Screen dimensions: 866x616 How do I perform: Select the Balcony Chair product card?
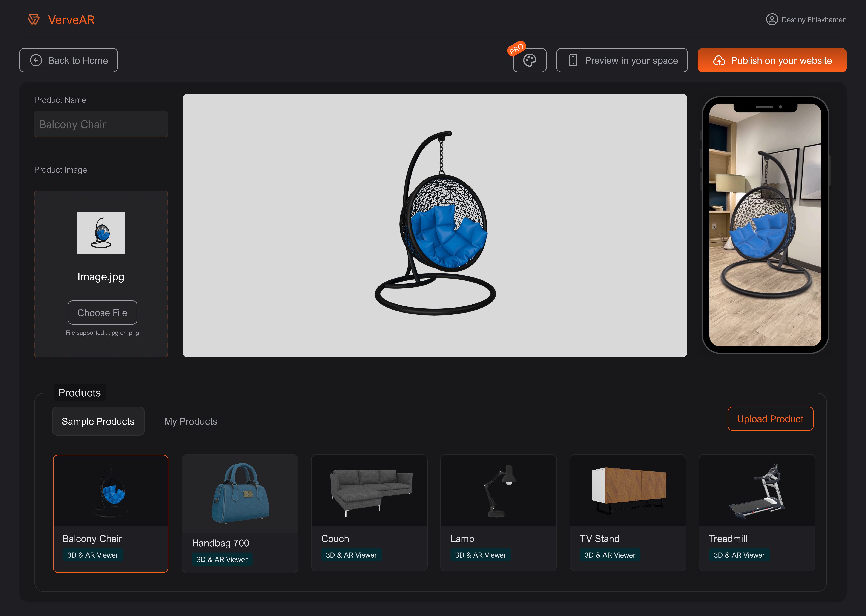111,514
